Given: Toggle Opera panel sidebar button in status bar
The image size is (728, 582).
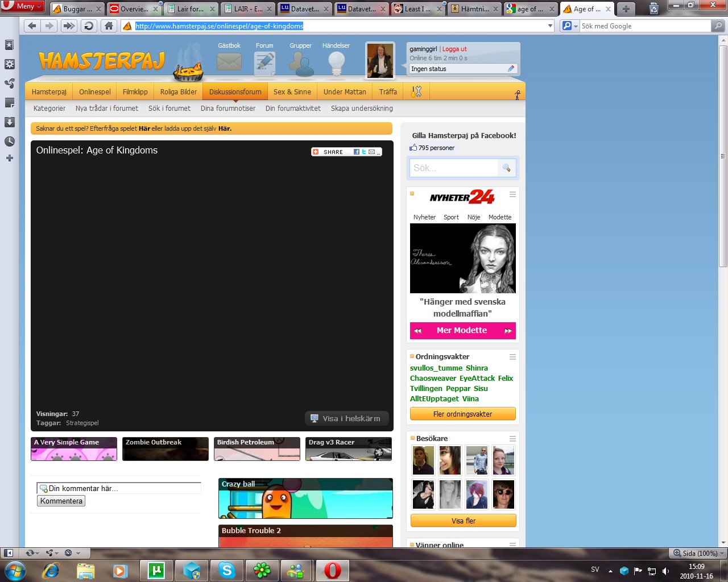Looking at the screenshot, I should point(9,553).
